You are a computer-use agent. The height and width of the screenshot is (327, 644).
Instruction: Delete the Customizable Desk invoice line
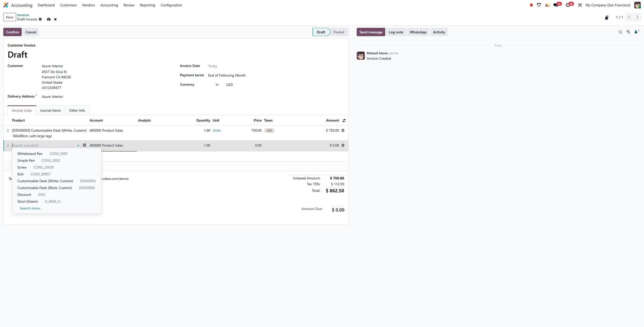343,130
